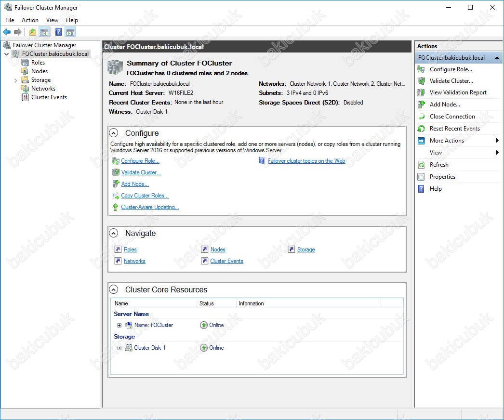Open the Help menu in the menu bar
504x420 pixels.
click(x=72, y=20)
